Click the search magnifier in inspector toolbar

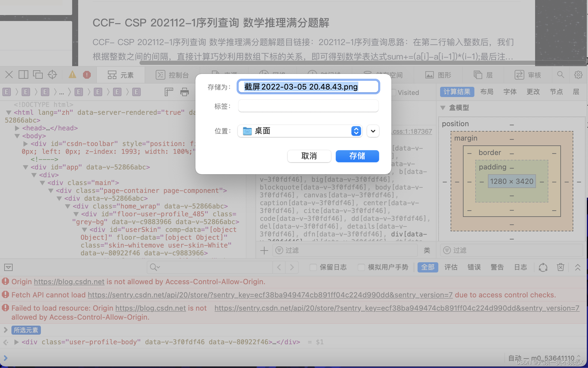coord(560,75)
